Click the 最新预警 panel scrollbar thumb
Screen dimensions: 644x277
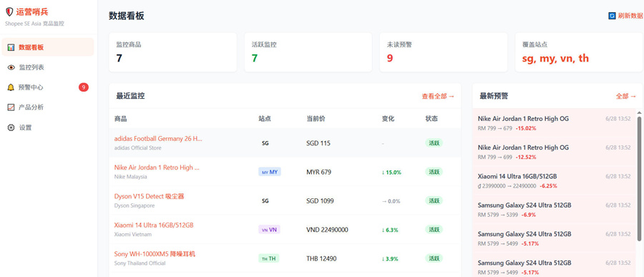coord(639,178)
